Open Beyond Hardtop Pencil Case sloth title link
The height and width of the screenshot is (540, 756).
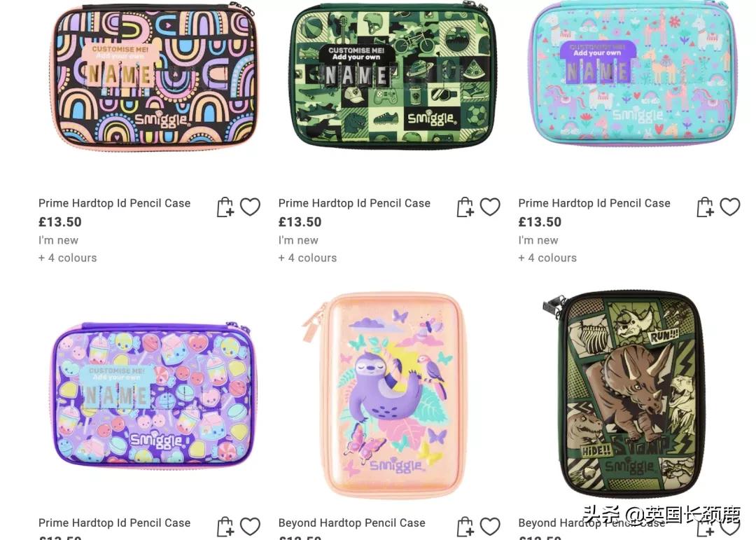(x=352, y=522)
